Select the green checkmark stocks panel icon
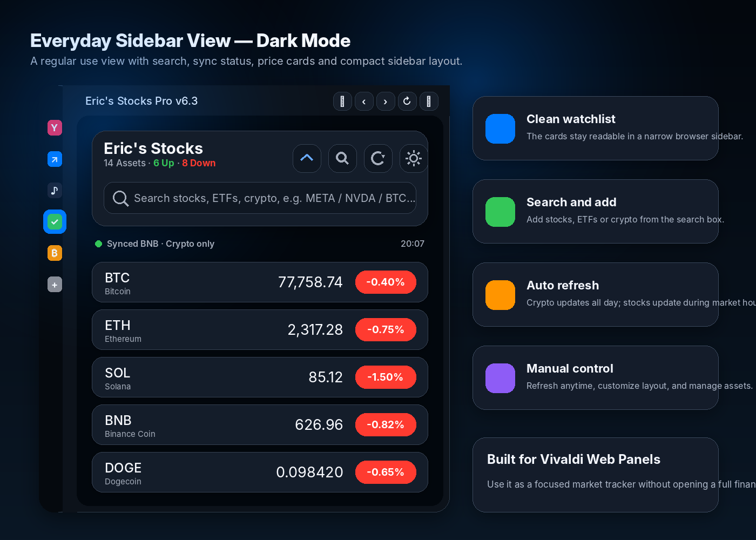The image size is (756, 540). (x=55, y=222)
